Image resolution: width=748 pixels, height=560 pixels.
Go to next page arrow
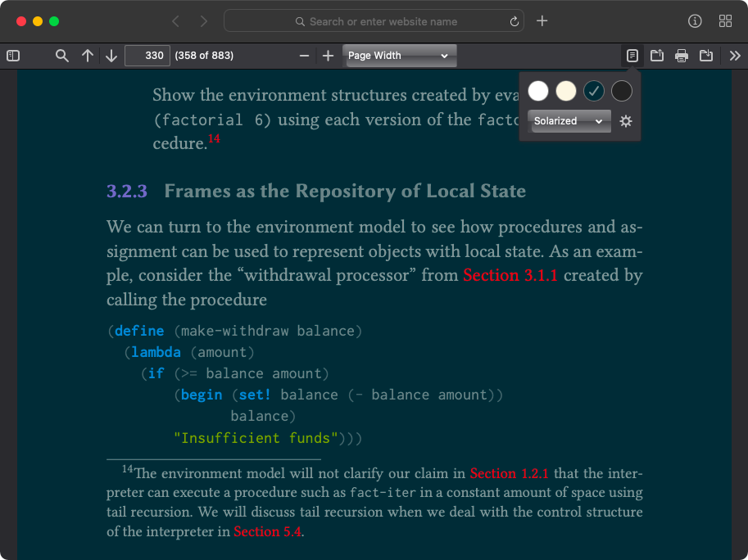click(111, 56)
